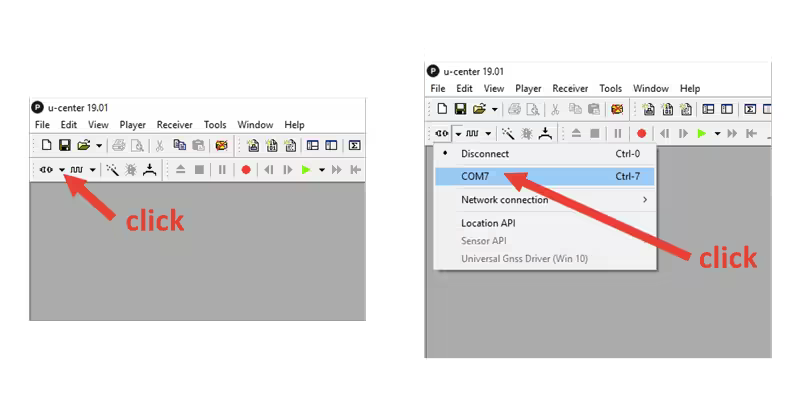Image resolution: width=800 pixels, height=420 pixels.
Task: Click Paste icon in left window toolbar
Action: tap(198, 145)
